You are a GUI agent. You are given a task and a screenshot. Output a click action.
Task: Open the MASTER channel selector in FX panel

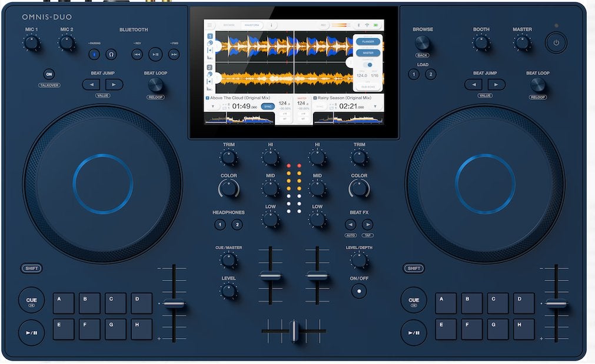368,53
